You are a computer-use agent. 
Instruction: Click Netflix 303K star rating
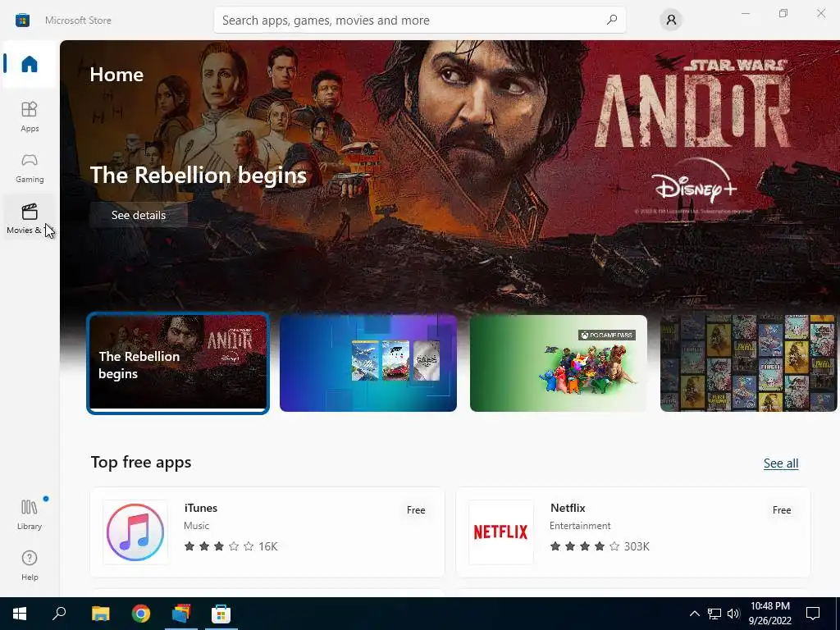(x=600, y=546)
